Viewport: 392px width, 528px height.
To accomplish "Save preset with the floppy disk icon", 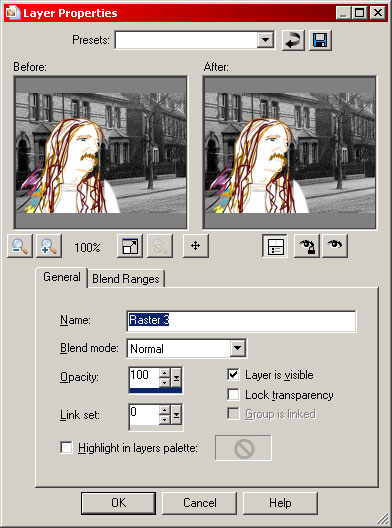I will coord(320,40).
